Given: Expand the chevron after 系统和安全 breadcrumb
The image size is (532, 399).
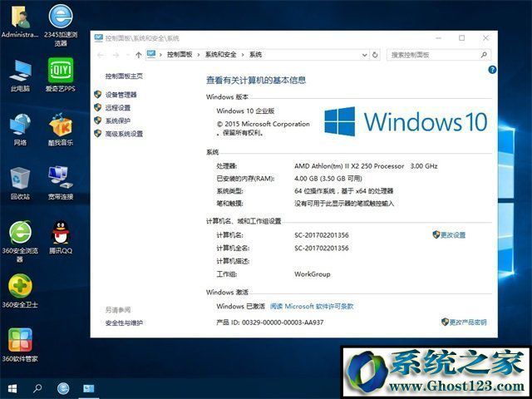Looking at the screenshot, I should tap(243, 55).
